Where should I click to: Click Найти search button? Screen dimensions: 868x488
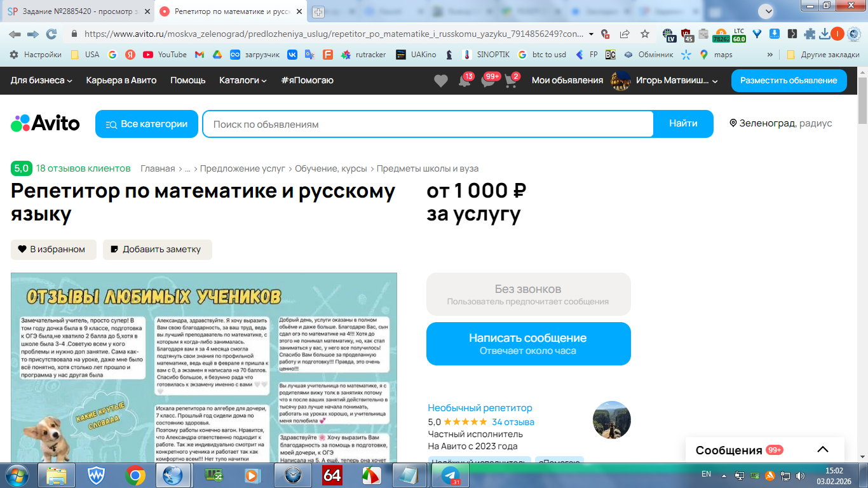pyautogui.click(x=683, y=124)
